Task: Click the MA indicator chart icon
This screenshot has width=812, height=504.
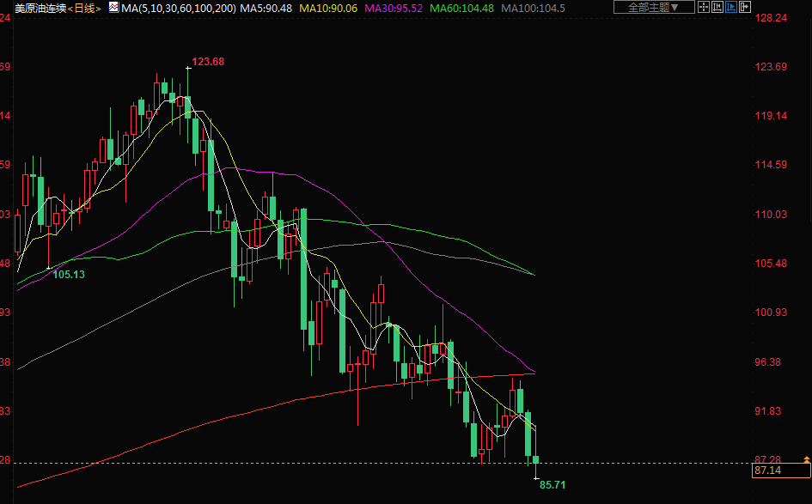Action: (x=113, y=8)
